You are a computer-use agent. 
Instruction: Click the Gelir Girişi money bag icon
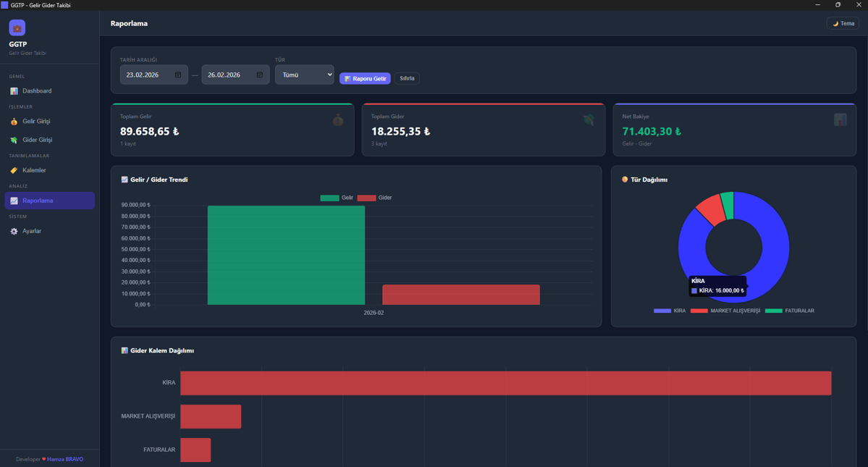(x=14, y=122)
